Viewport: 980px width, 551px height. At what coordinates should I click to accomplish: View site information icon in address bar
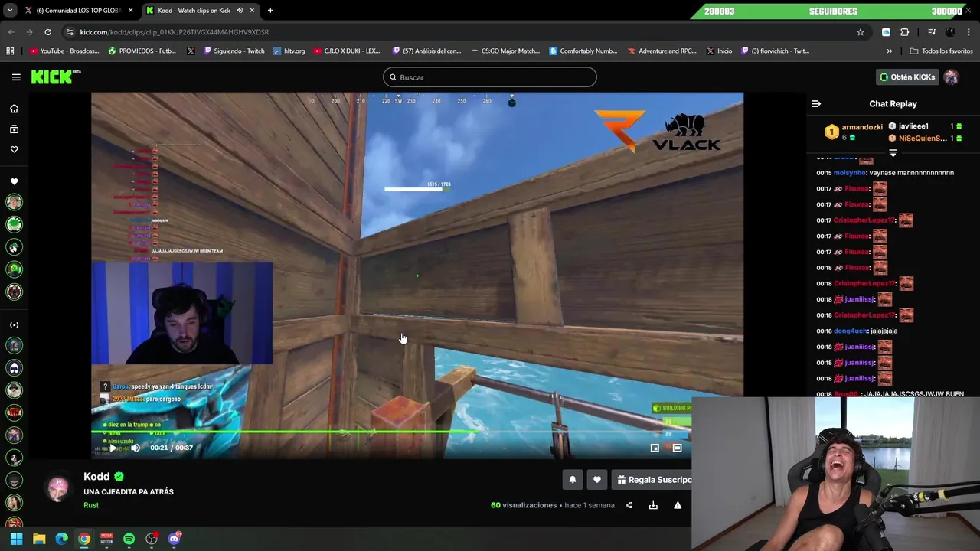(x=70, y=32)
